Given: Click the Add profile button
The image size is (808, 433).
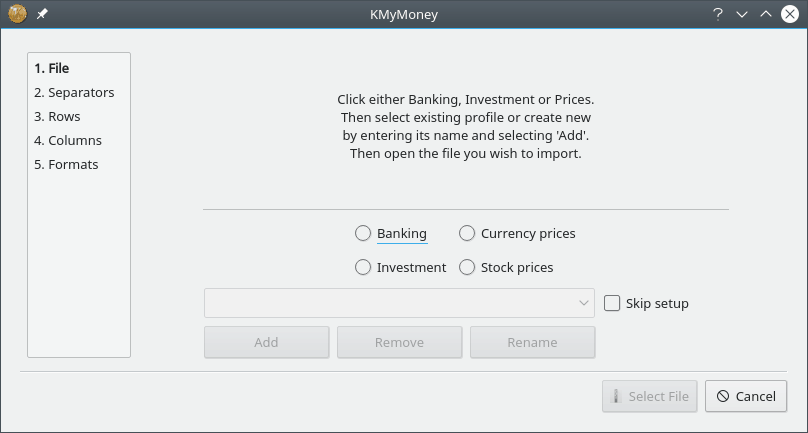Looking at the screenshot, I should [x=266, y=342].
